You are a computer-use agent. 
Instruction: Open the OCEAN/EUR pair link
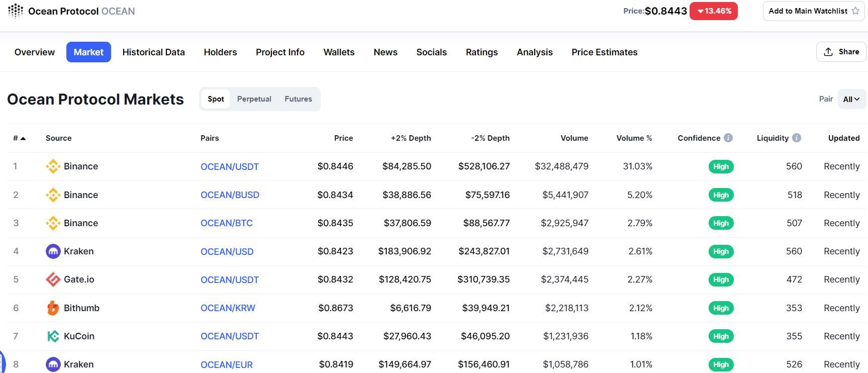pyautogui.click(x=227, y=365)
